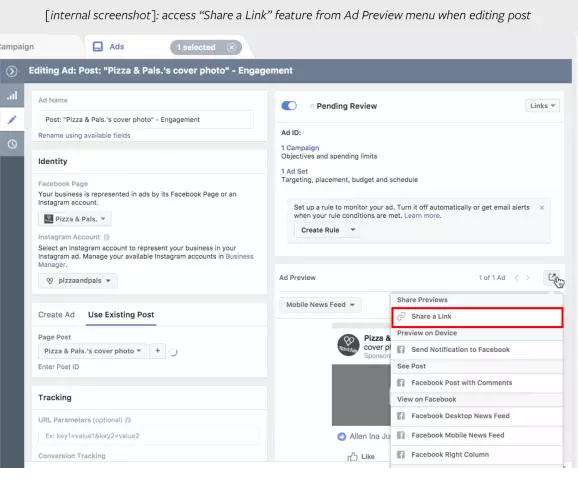Open Mobile News Feed placement dropdown

pos(320,305)
